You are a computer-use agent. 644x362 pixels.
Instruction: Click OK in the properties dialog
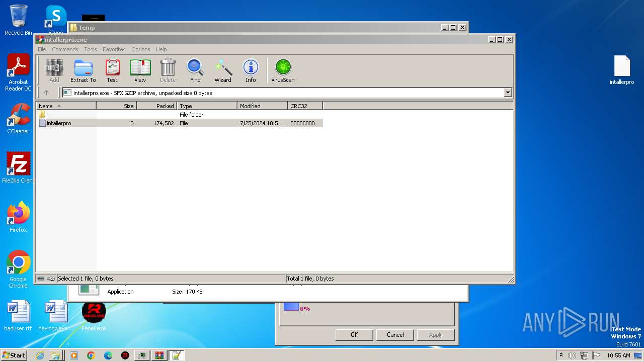[354, 335]
